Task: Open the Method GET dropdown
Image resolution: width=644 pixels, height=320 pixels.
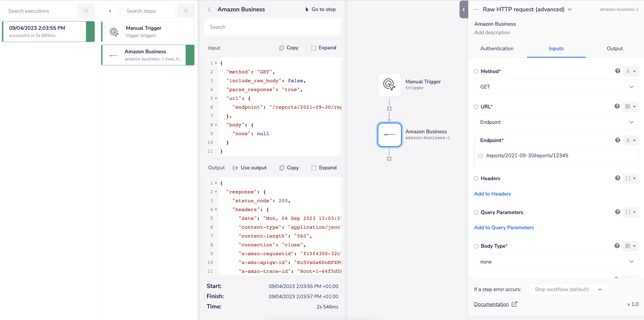Action: tap(556, 87)
